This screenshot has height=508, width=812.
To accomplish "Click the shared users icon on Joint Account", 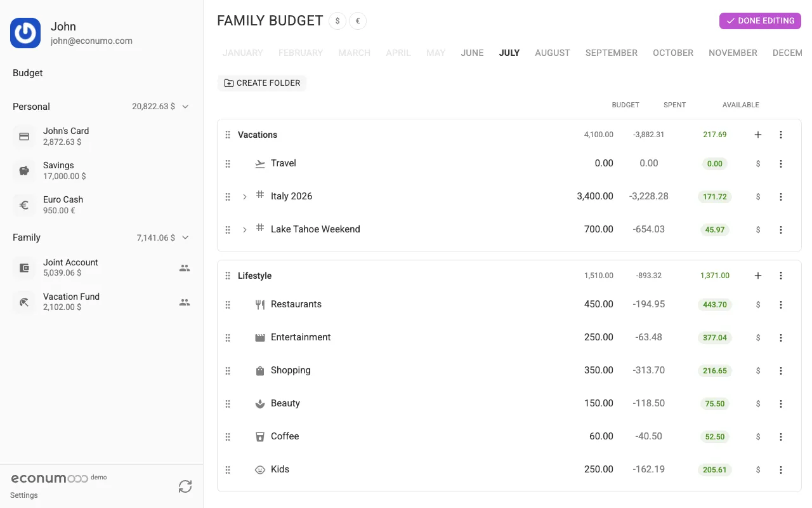I will click(x=185, y=268).
